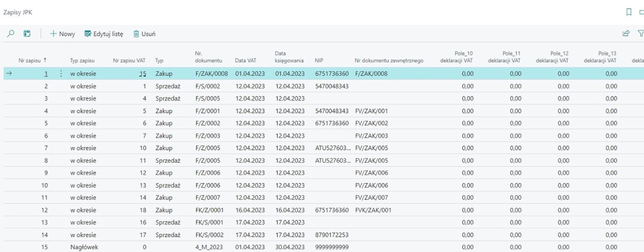
Task: Click the bookmark icon in the title bar
Action: coord(629,12)
